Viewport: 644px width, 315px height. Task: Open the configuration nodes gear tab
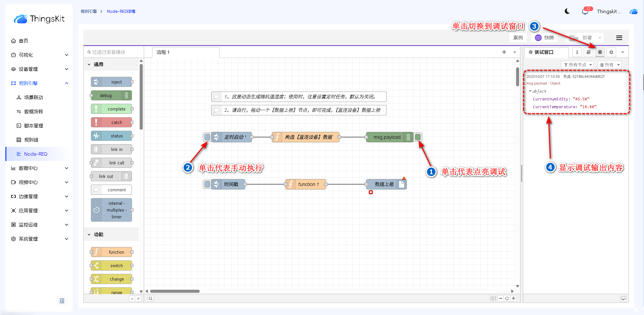pos(611,52)
